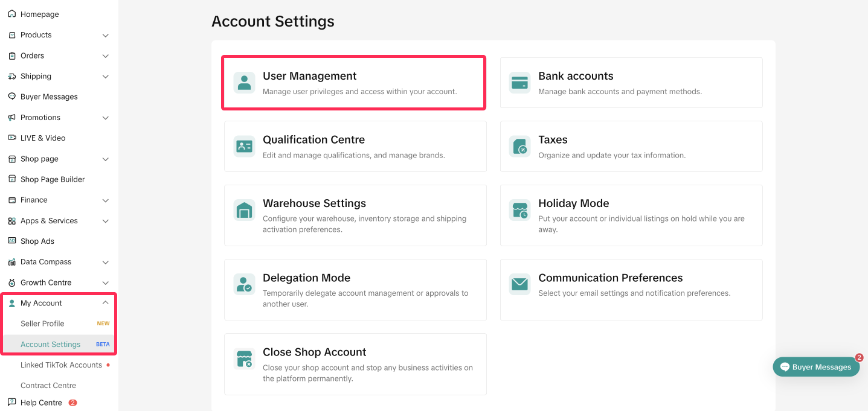Expand the Products menu chevron
868x411 pixels.
(106, 36)
